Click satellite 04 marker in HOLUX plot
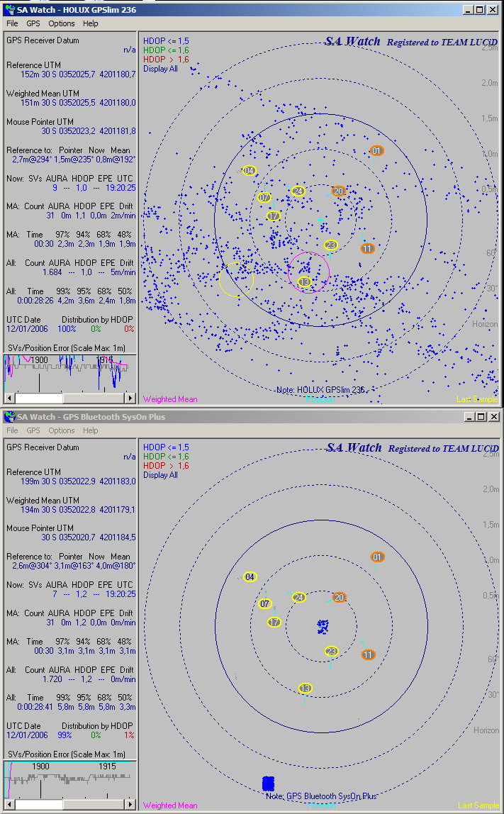504x814 pixels. (x=249, y=171)
